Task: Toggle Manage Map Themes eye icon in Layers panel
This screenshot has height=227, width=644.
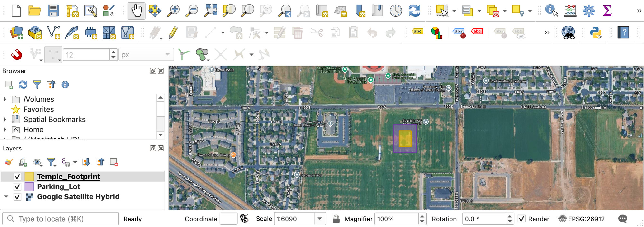Action: coord(37,162)
